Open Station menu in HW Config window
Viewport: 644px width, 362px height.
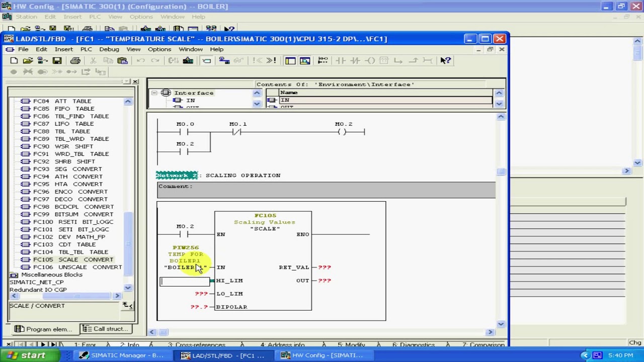(26, 17)
